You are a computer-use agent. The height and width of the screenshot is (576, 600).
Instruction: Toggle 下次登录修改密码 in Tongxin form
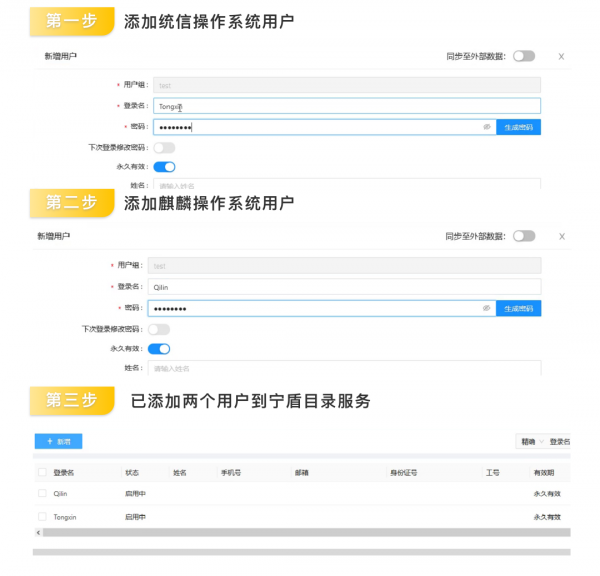(164, 148)
